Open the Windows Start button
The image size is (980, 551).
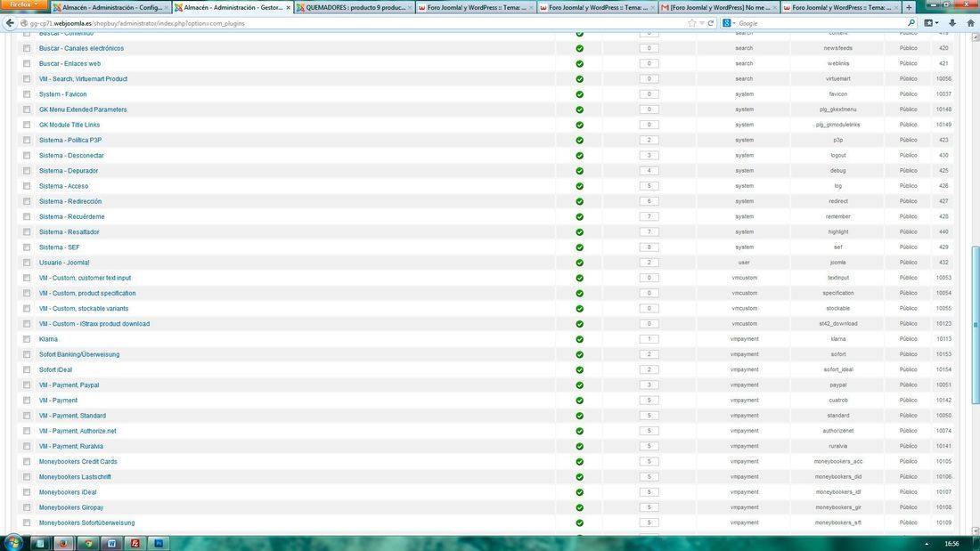(x=13, y=542)
